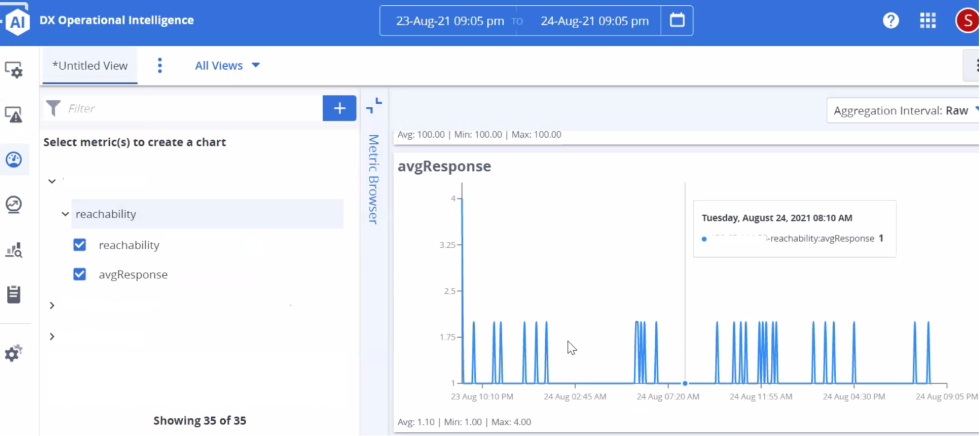The height and width of the screenshot is (436, 980).
Task: Open the calendar date picker icon
Action: pyautogui.click(x=677, y=21)
